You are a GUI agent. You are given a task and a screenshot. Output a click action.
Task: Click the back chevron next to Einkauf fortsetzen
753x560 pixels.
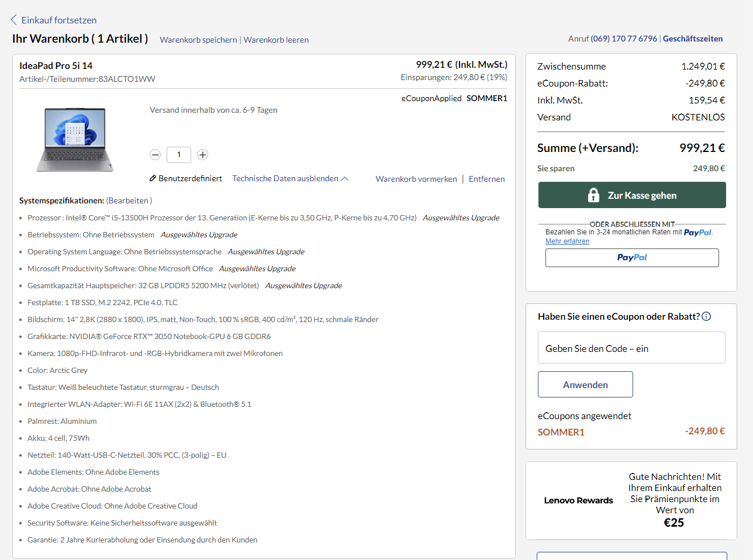[14, 20]
